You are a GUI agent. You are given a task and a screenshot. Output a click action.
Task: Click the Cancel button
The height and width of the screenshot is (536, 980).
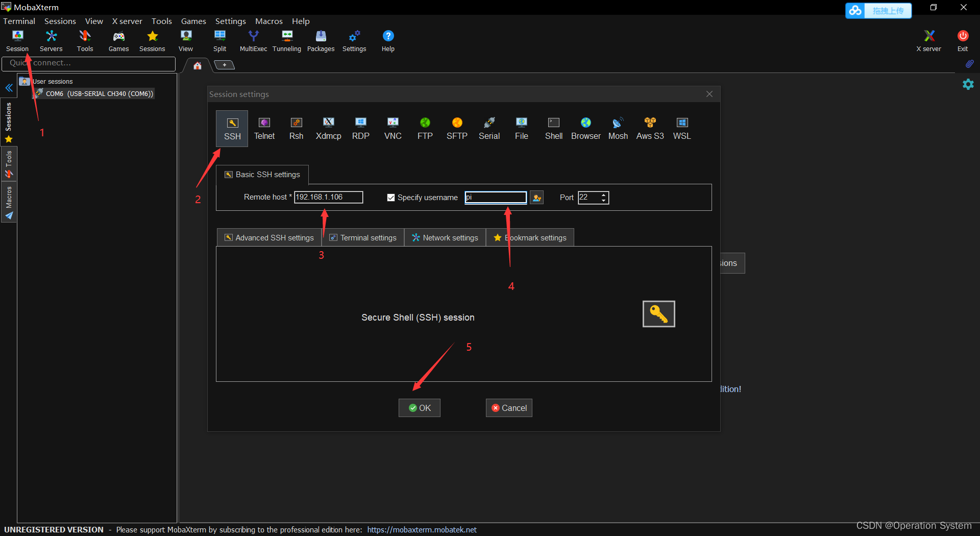click(509, 408)
